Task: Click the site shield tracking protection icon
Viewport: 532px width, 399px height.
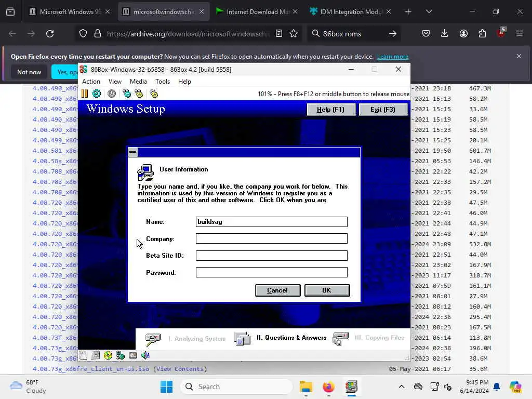Action: click(x=83, y=34)
